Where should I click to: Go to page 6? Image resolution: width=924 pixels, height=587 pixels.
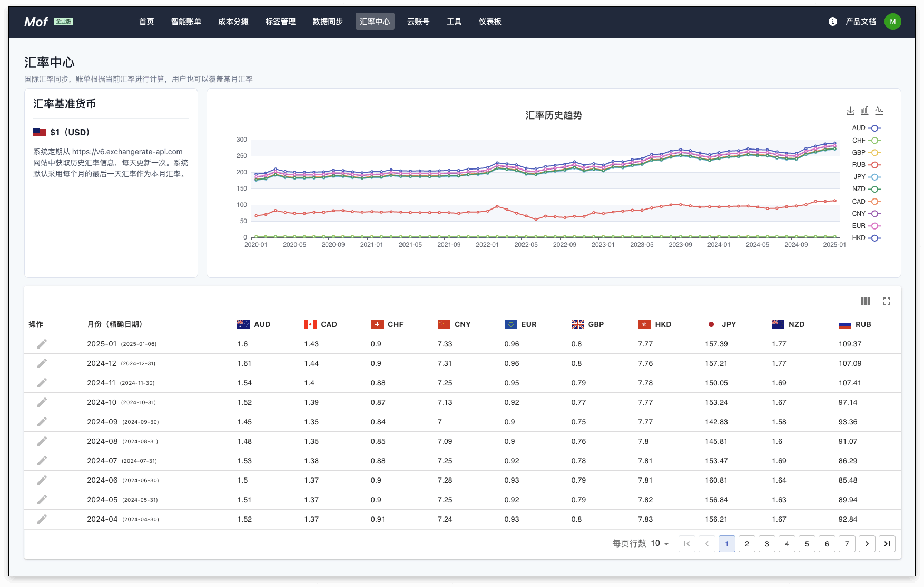(x=826, y=544)
